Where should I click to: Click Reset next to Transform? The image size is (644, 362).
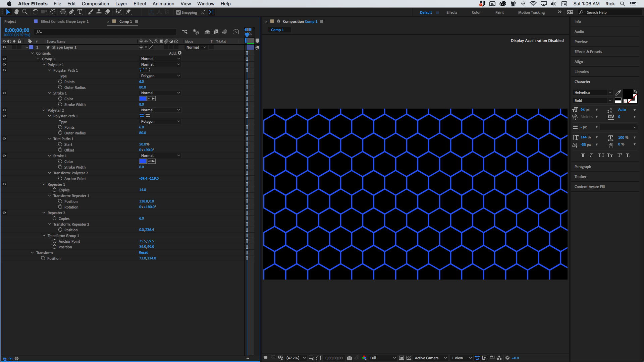tap(143, 252)
